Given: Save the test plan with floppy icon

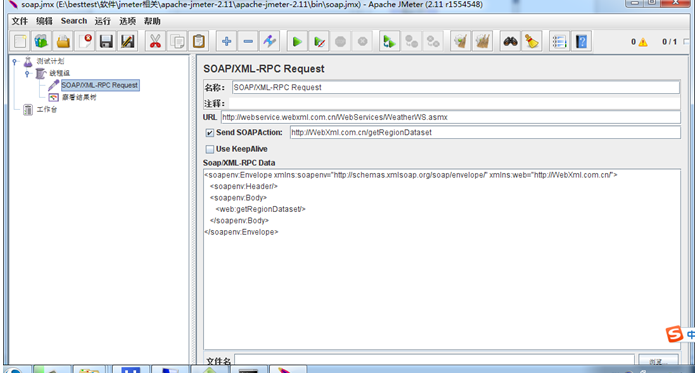Looking at the screenshot, I should click(x=106, y=42).
